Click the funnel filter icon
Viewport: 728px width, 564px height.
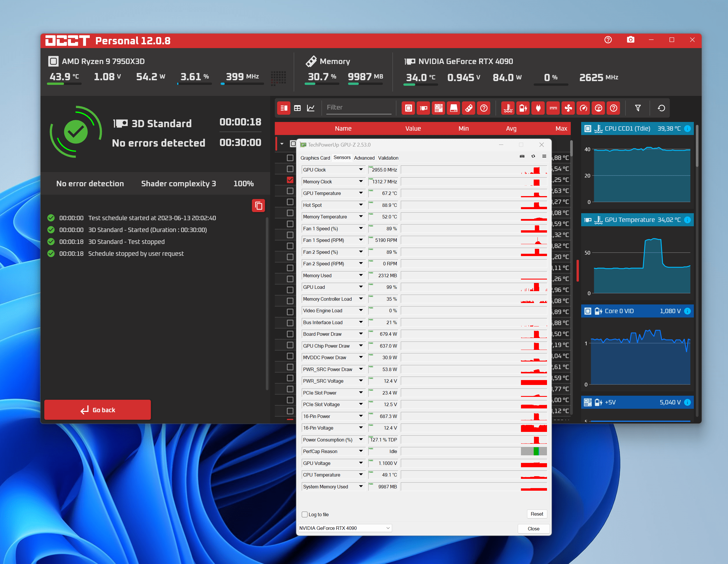coord(638,108)
